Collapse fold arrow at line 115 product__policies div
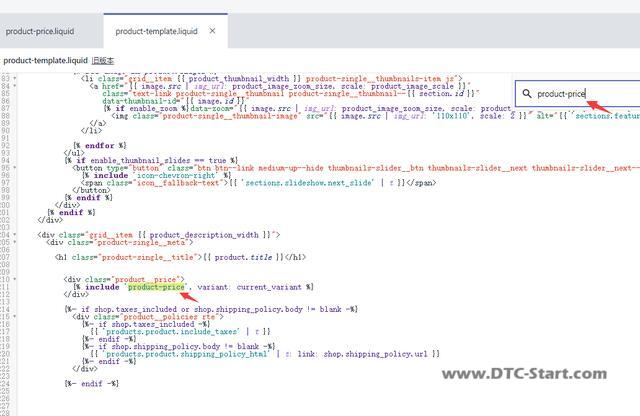640x416 pixels. 15,316
